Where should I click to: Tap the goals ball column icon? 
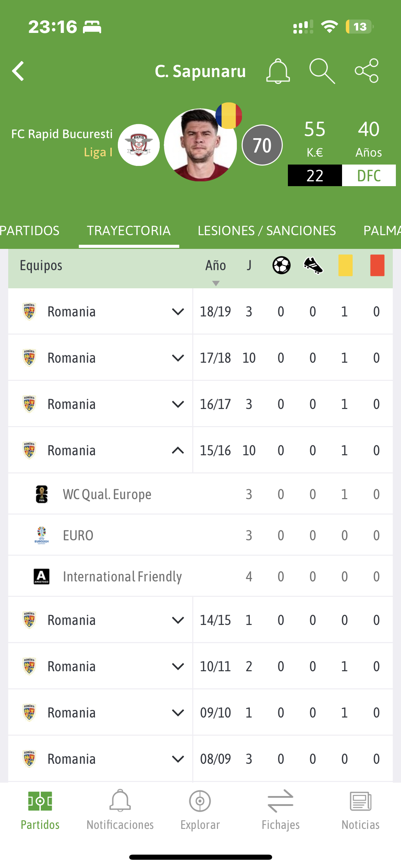pos(281,265)
